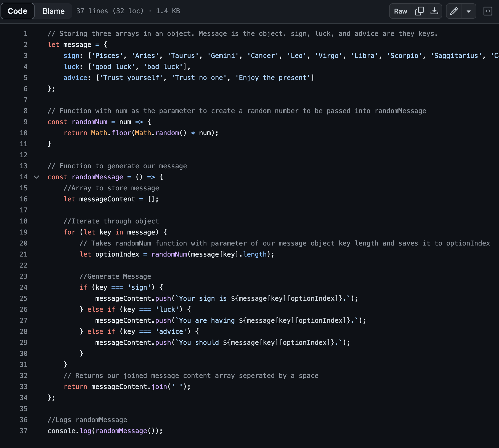
Task: Select line number 14
Action: 23,177
